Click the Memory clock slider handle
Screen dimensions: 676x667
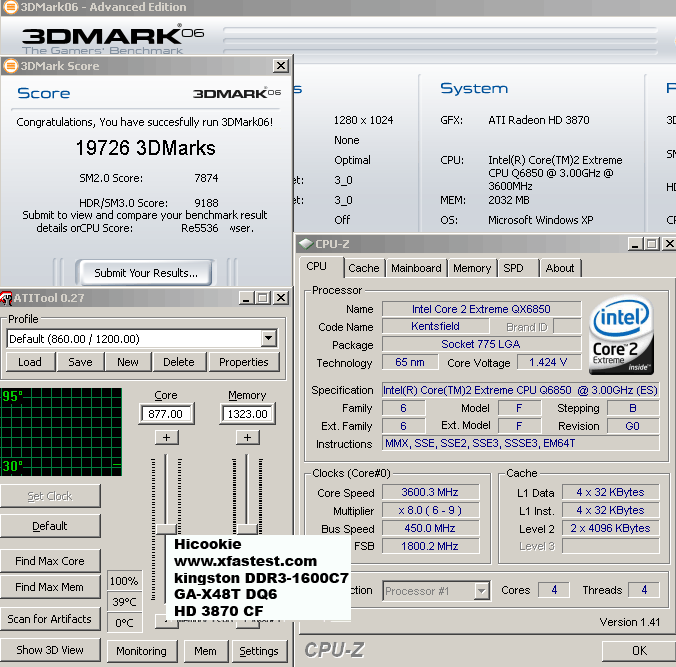point(247,529)
